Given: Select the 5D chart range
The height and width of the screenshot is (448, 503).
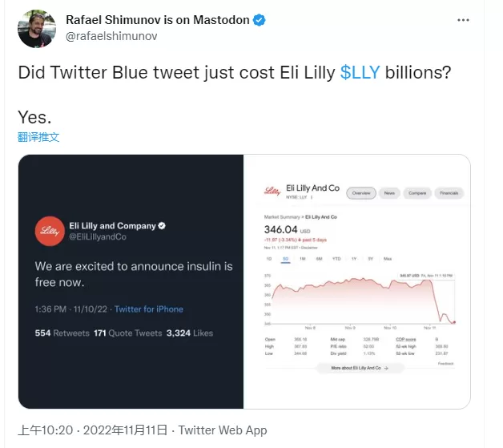Looking at the screenshot, I should click(285, 259).
